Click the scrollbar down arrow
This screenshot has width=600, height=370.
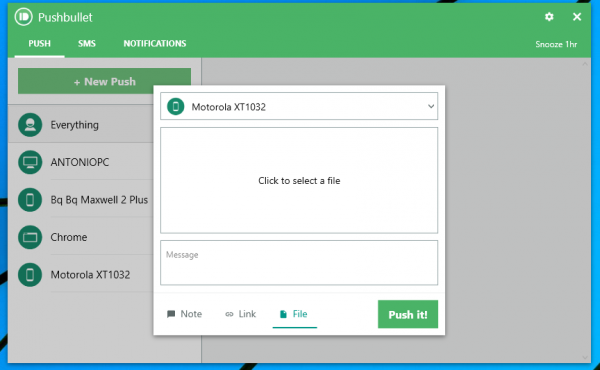[x=585, y=357]
